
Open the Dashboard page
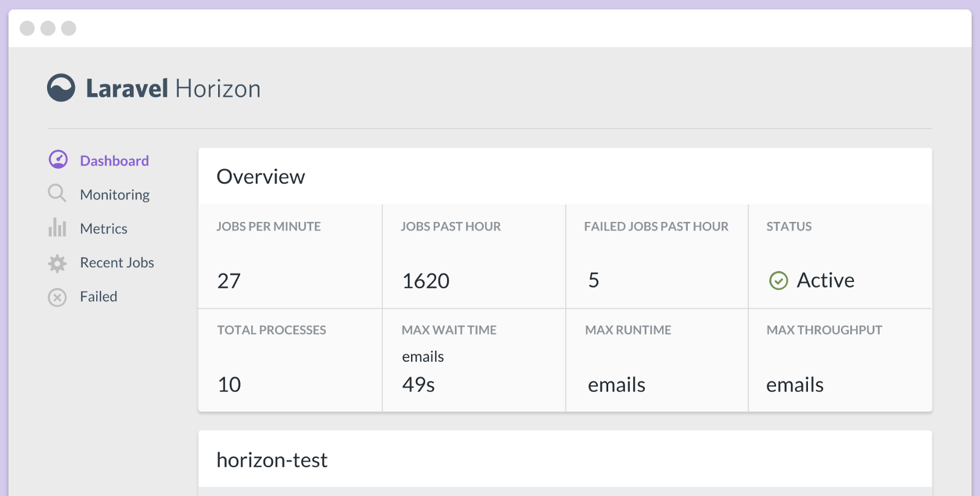point(115,161)
